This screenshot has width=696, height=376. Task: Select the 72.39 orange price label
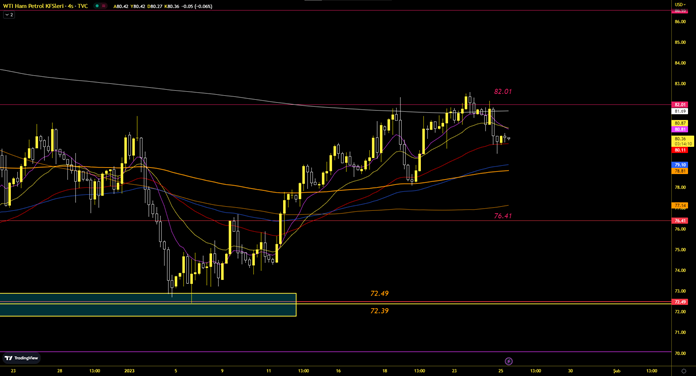pyautogui.click(x=380, y=311)
